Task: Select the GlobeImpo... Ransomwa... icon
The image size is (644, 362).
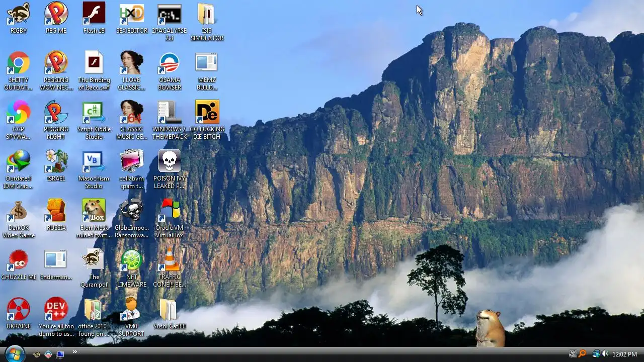Action: pos(132,211)
